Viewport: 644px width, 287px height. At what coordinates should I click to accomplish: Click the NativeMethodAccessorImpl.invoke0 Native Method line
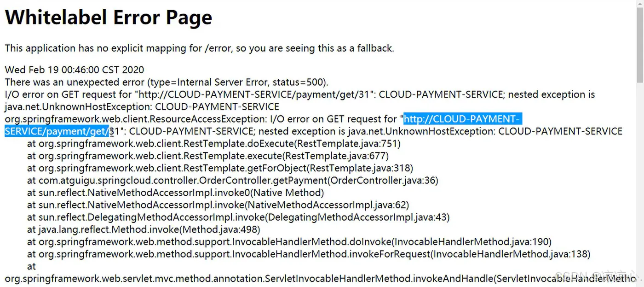[x=175, y=193]
